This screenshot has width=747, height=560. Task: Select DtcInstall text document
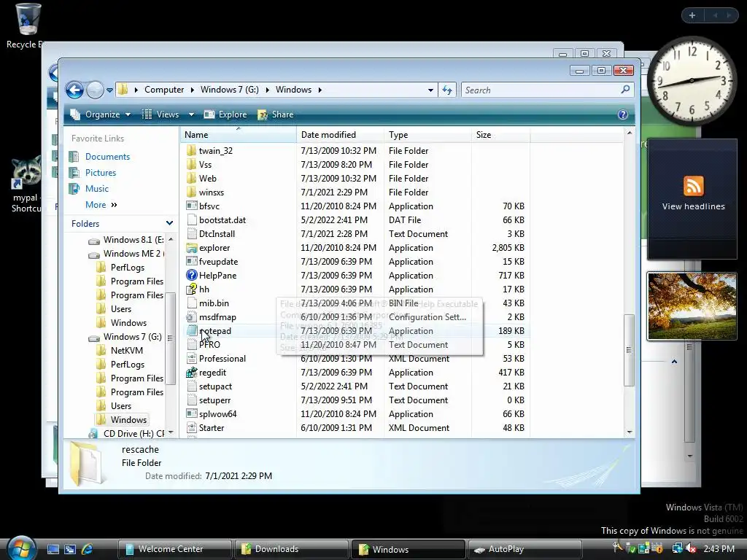(217, 233)
